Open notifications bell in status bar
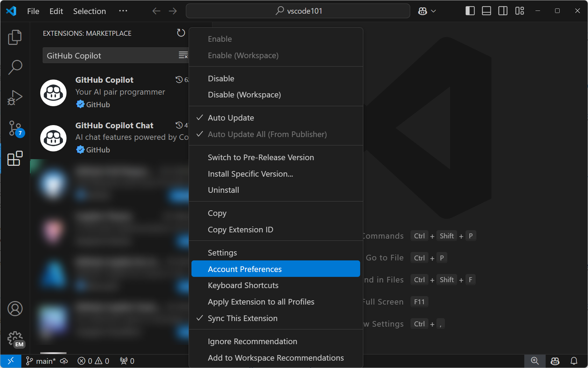This screenshot has width=588, height=368. tap(574, 361)
